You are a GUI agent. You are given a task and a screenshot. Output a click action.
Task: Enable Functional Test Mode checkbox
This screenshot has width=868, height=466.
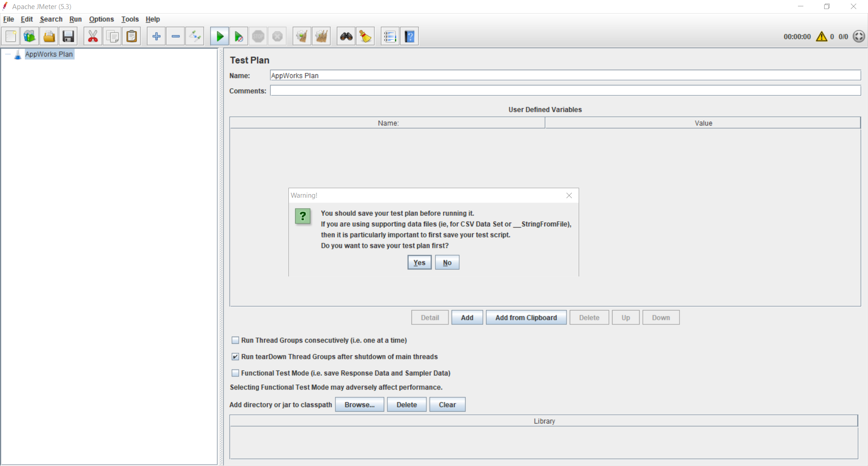pyautogui.click(x=235, y=373)
